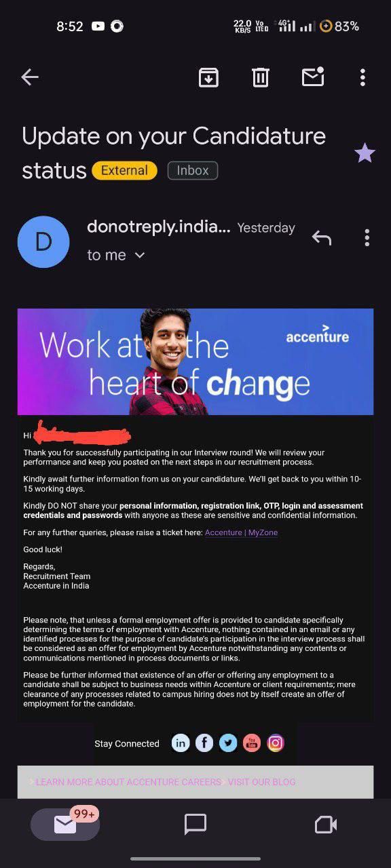Delete the email using the trash icon

[x=261, y=77]
